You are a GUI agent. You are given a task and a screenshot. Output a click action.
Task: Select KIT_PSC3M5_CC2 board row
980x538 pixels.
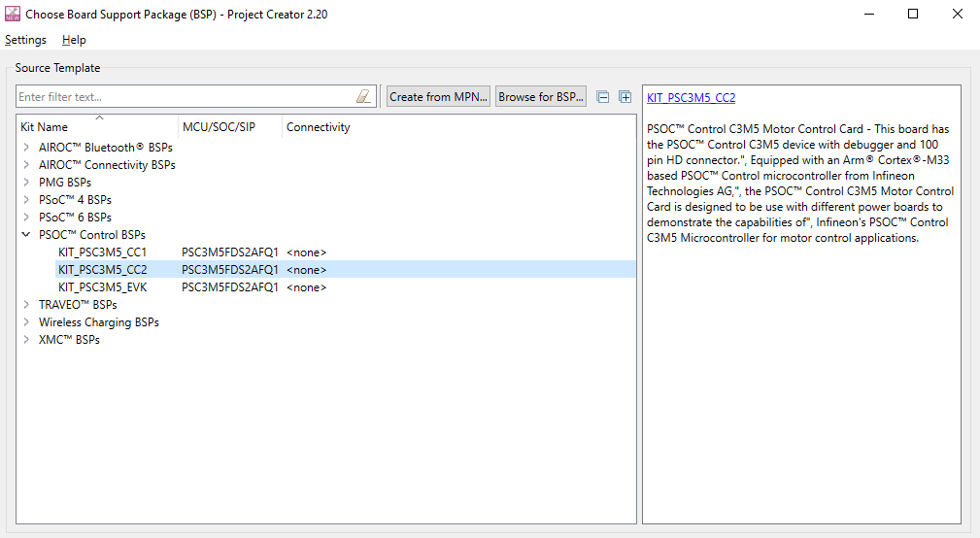point(346,270)
